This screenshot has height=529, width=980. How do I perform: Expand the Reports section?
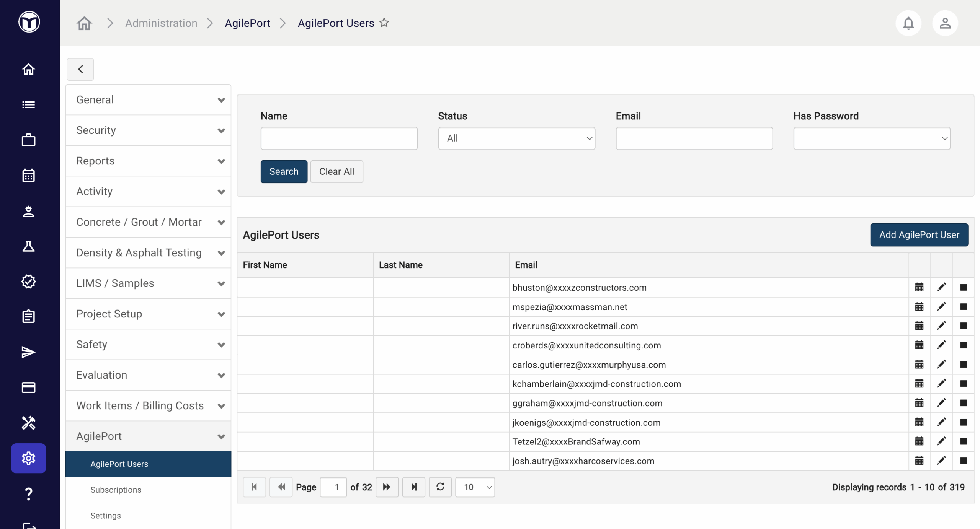pyautogui.click(x=149, y=161)
